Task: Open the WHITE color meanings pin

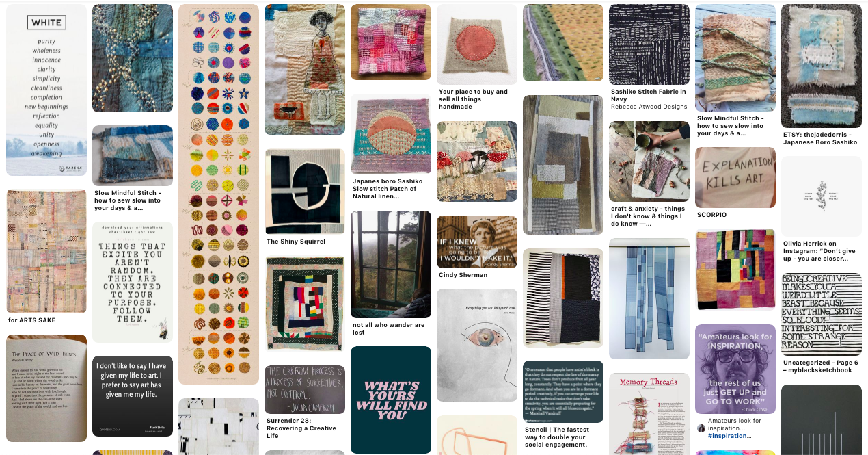Action: [46, 90]
